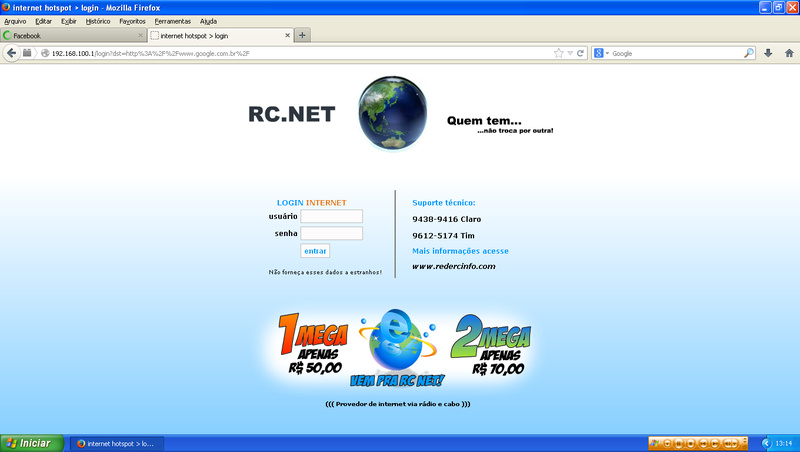The width and height of the screenshot is (800, 452).
Task: Switch to the Facebook tab
Action: click(x=73, y=35)
